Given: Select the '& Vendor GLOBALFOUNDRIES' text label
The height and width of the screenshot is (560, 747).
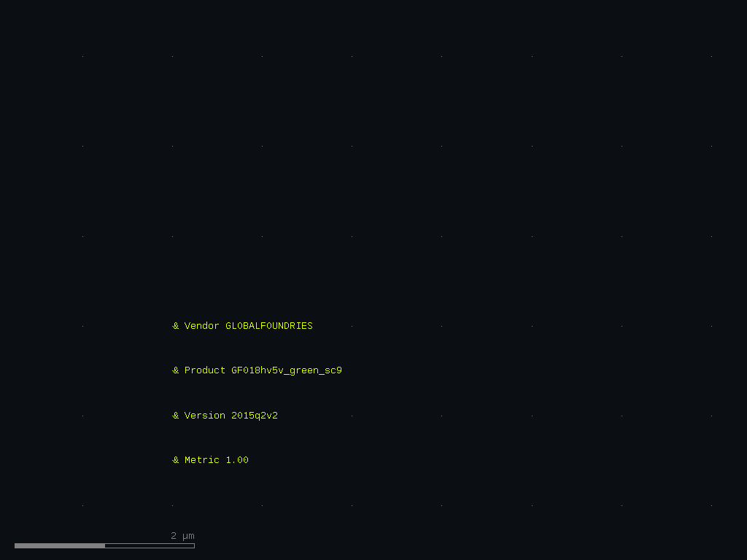Looking at the screenshot, I should pos(243,326).
